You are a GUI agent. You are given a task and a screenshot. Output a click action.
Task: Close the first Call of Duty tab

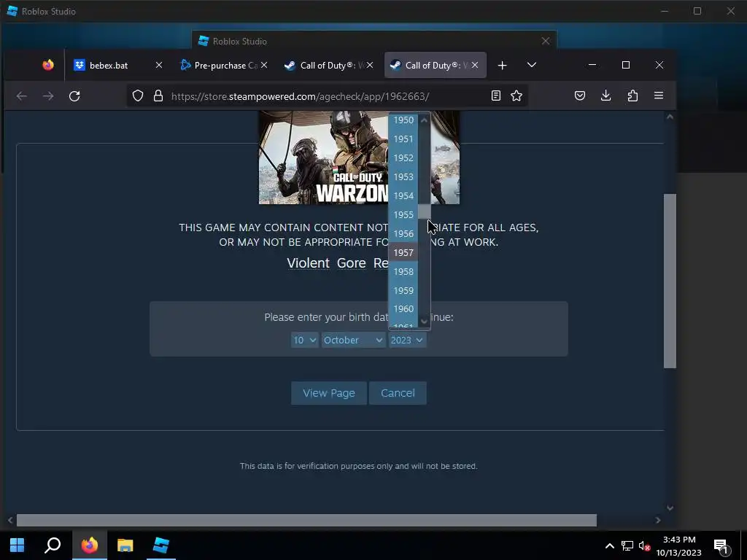click(x=370, y=65)
